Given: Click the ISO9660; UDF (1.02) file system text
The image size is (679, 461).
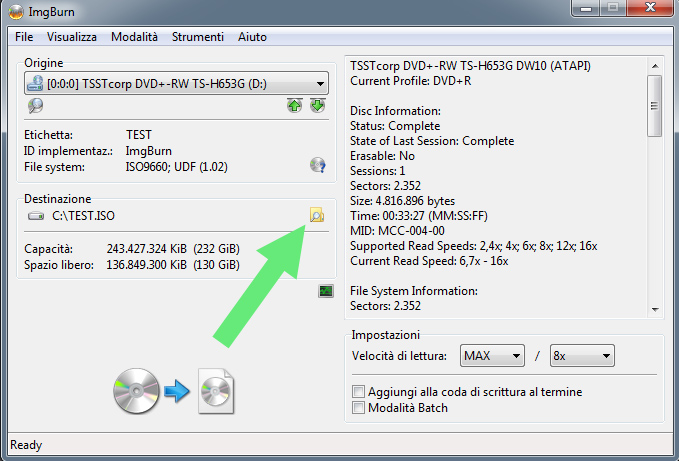Looking at the screenshot, I should tap(176, 167).
